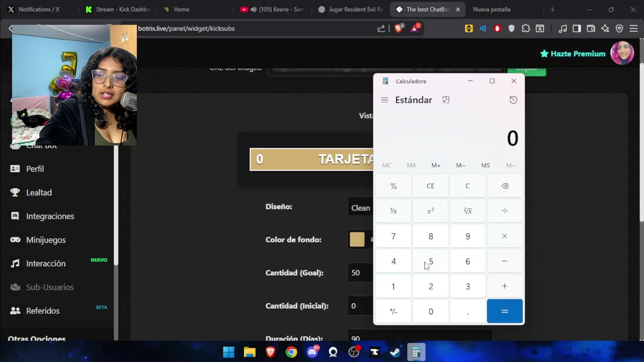Open OBS Studio from the taskbar
The image size is (644, 362).
tap(354, 352)
